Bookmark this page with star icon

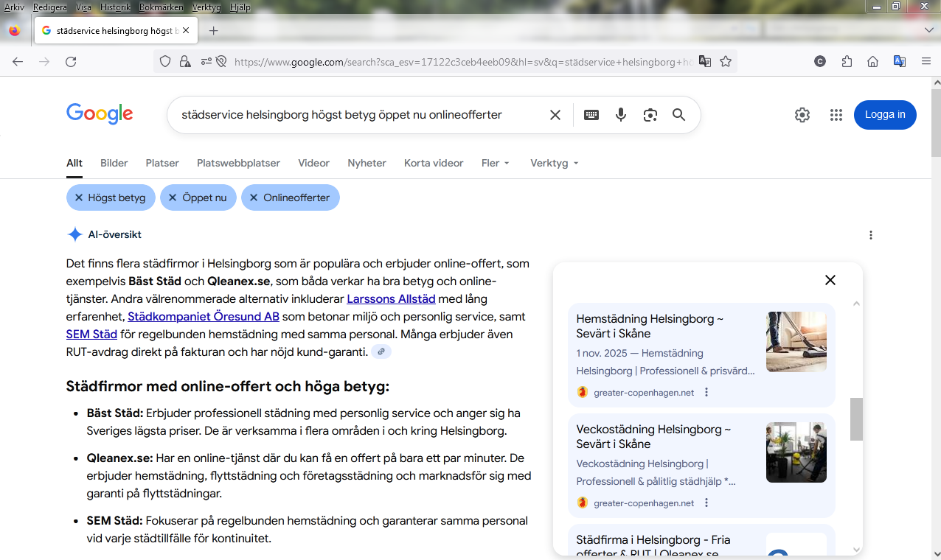coord(726,62)
